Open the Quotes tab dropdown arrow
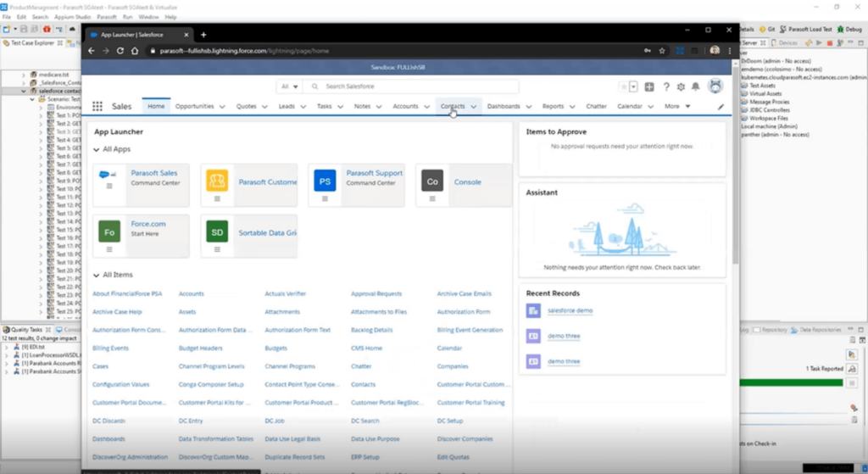Viewport: 868px width, 474px height. (x=264, y=107)
